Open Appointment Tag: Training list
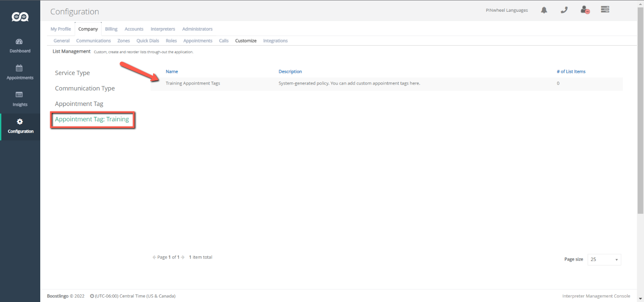Viewport: 644px width, 302px height. [92, 119]
